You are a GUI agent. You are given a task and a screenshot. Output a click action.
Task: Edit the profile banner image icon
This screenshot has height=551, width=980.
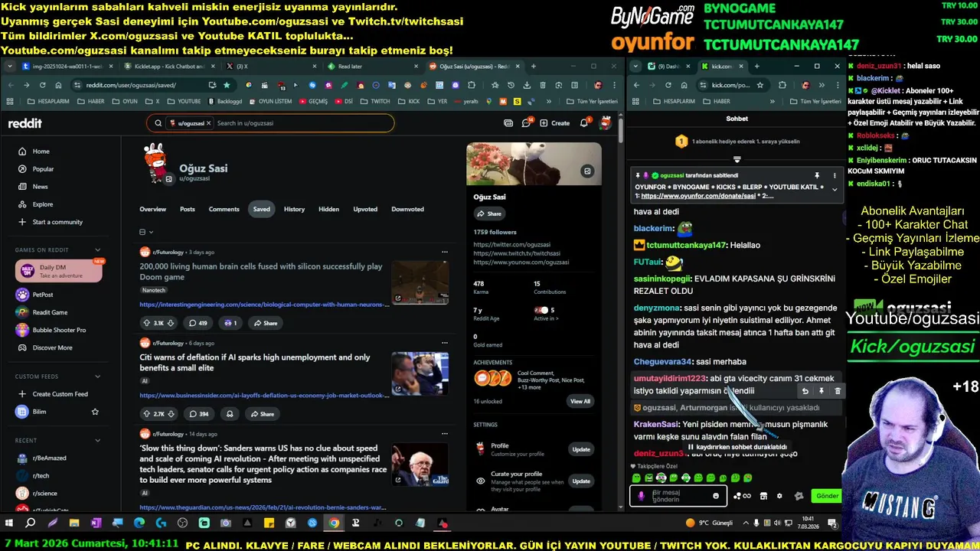(587, 171)
